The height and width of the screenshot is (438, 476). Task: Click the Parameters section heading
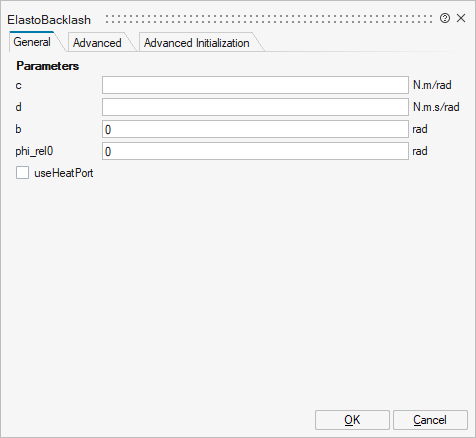click(x=48, y=66)
